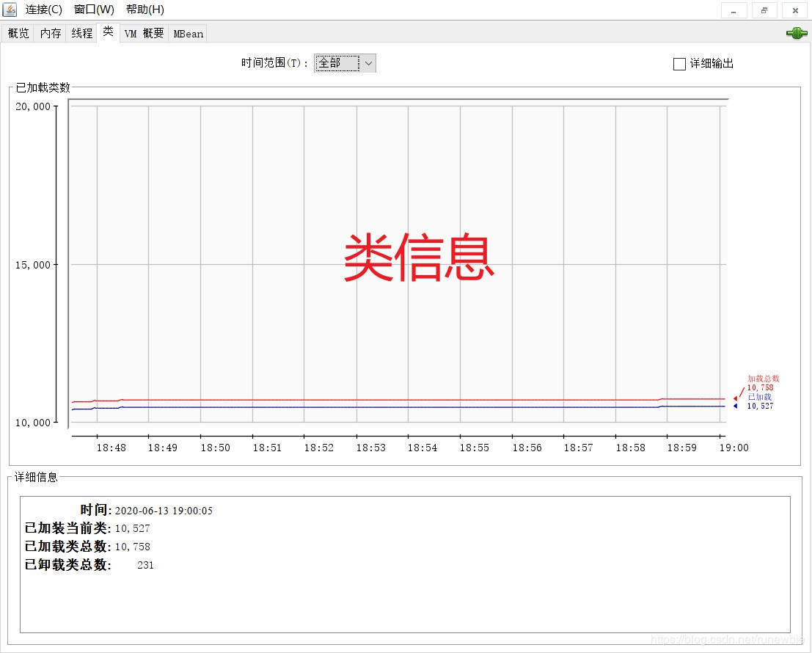Click the green connection status icon
Viewport: 812px width, 653px height.
pyautogui.click(x=797, y=33)
